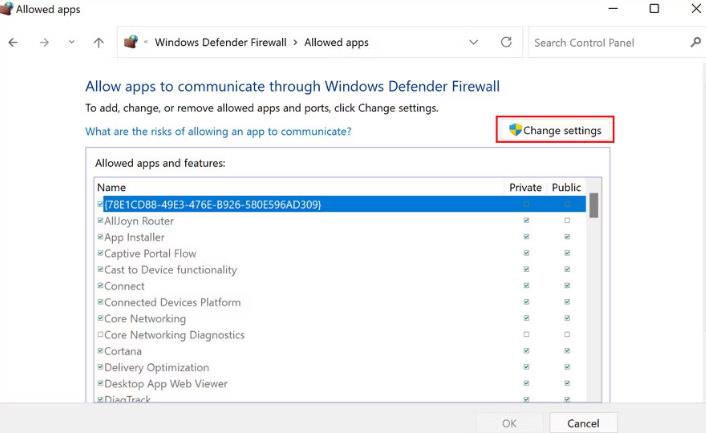Click the apps list scrollbar thumb
This screenshot has width=706, height=433.
coord(594,205)
